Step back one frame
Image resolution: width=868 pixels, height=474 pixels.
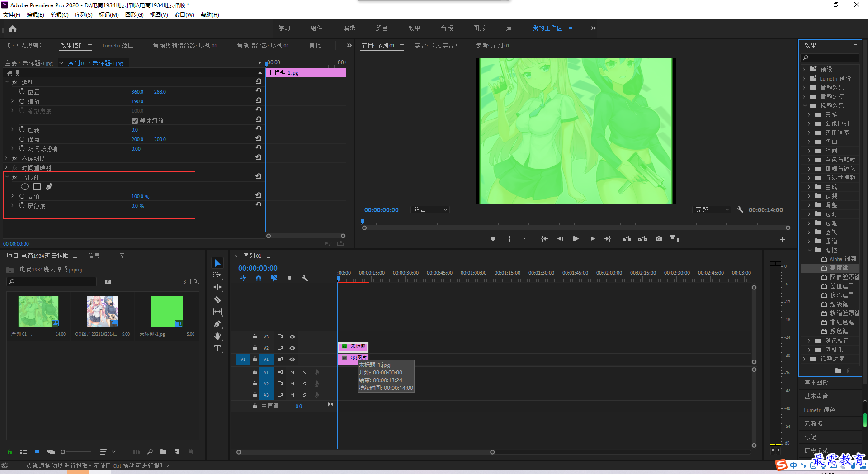coord(560,239)
